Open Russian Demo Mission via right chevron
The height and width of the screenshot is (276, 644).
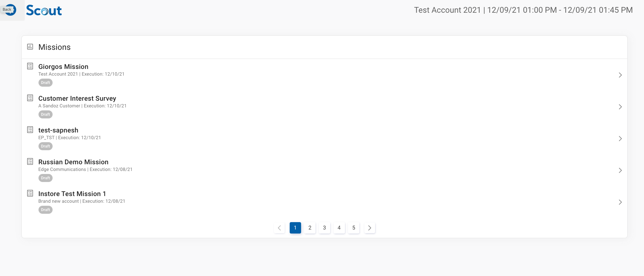pos(620,170)
